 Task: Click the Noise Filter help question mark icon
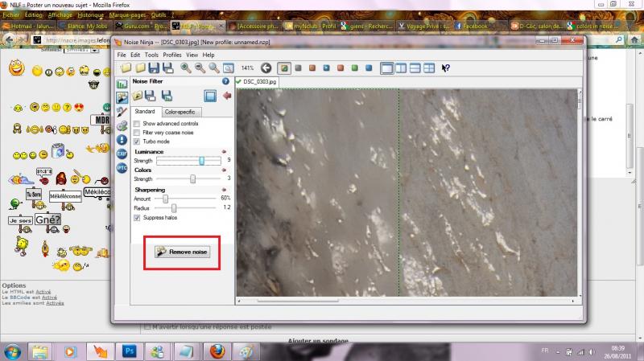pos(225,81)
